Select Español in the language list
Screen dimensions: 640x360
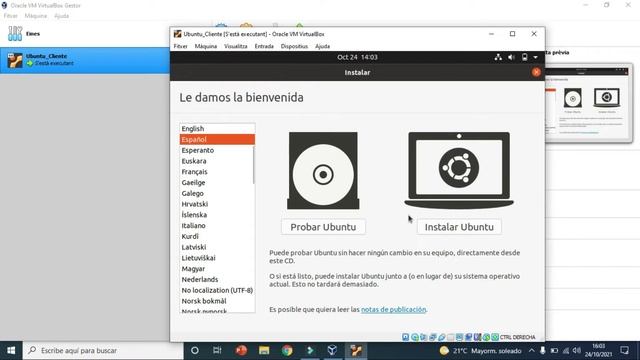[x=217, y=139]
